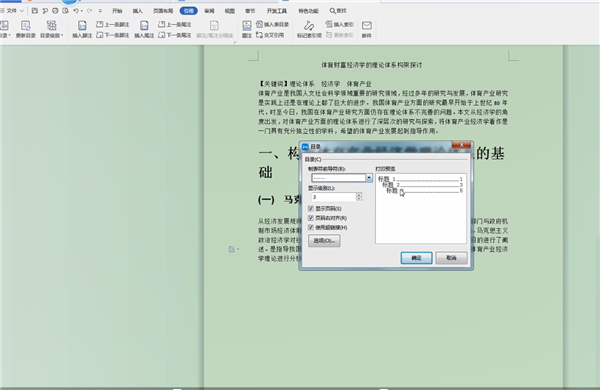600x390 pixels.
Task: Switch to the 视图 tab
Action: pyautogui.click(x=230, y=11)
